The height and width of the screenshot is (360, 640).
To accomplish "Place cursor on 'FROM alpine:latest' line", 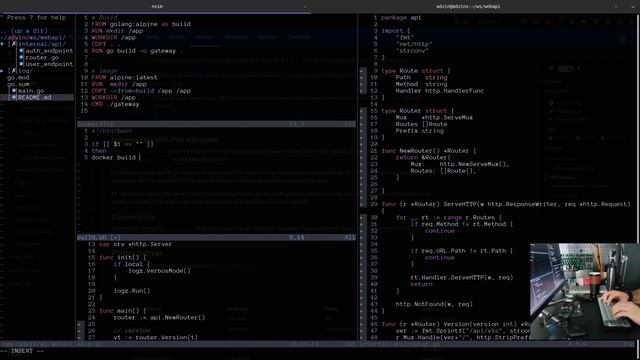I will (124, 78).
